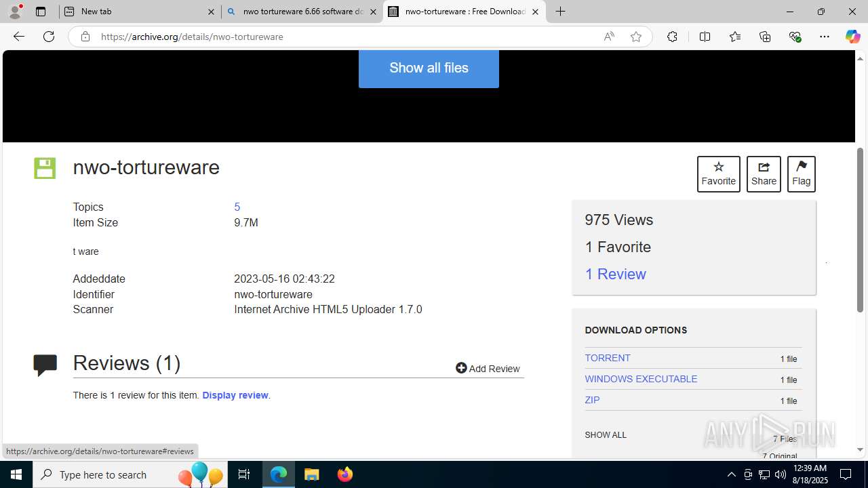Open the tab actions menu icon
The width and height of the screenshot is (868, 488).
(x=41, y=12)
